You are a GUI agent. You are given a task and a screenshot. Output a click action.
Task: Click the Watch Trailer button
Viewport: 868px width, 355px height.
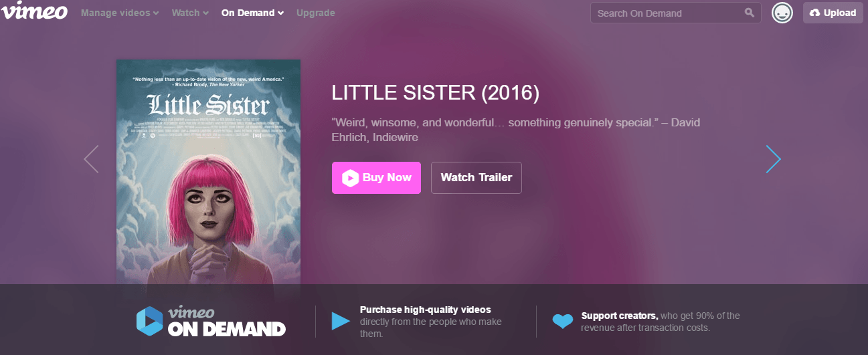point(476,178)
